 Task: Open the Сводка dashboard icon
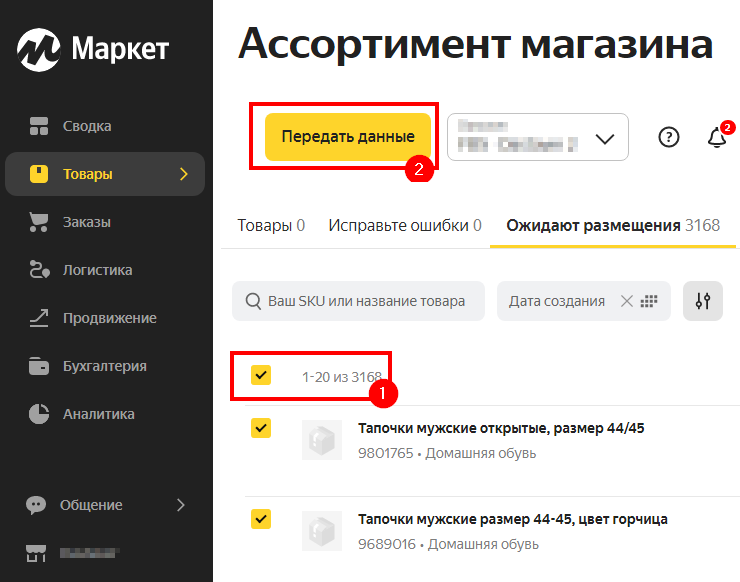point(39,126)
